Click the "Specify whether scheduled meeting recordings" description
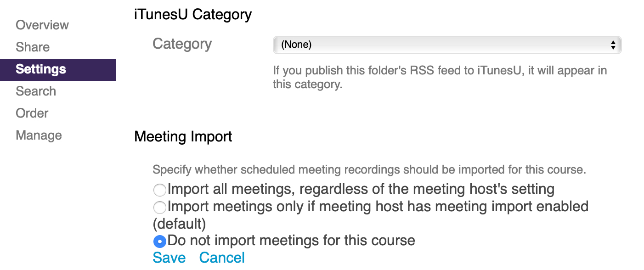This screenshot has height=270, width=644. click(x=369, y=169)
